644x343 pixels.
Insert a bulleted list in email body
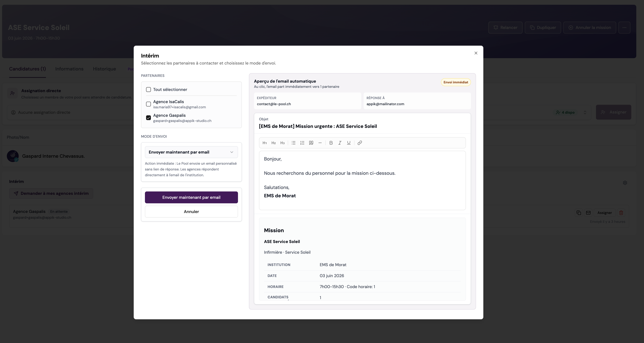294,143
